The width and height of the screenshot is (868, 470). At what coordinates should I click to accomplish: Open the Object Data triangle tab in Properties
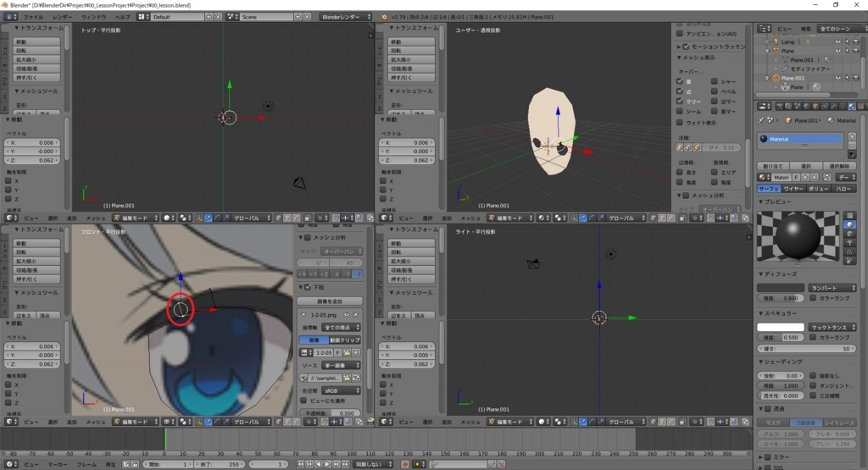click(843, 106)
